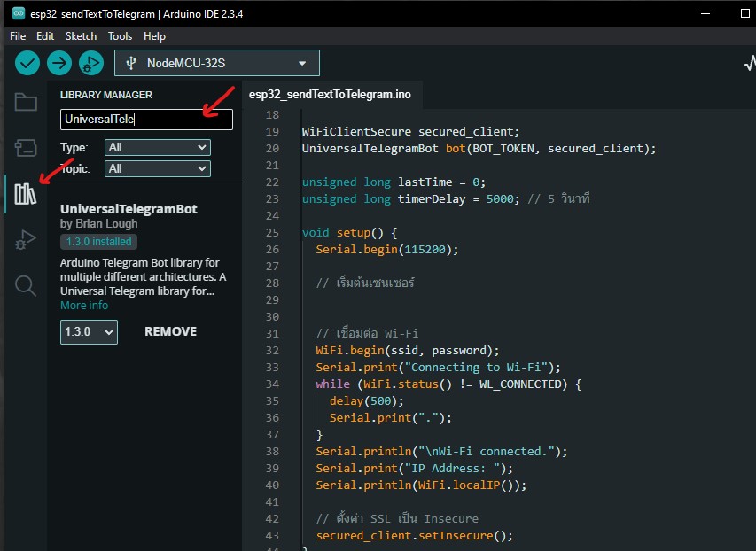Click the USB icon in board selector

tap(131, 63)
